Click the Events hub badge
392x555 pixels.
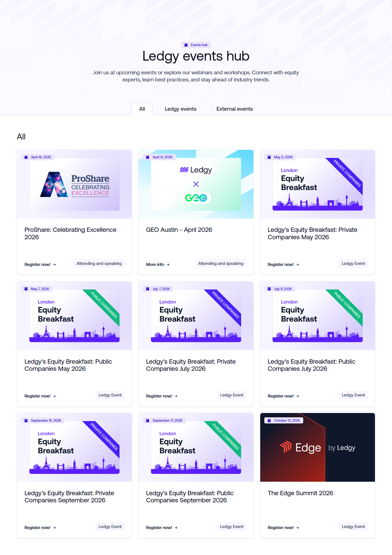pos(196,45)
